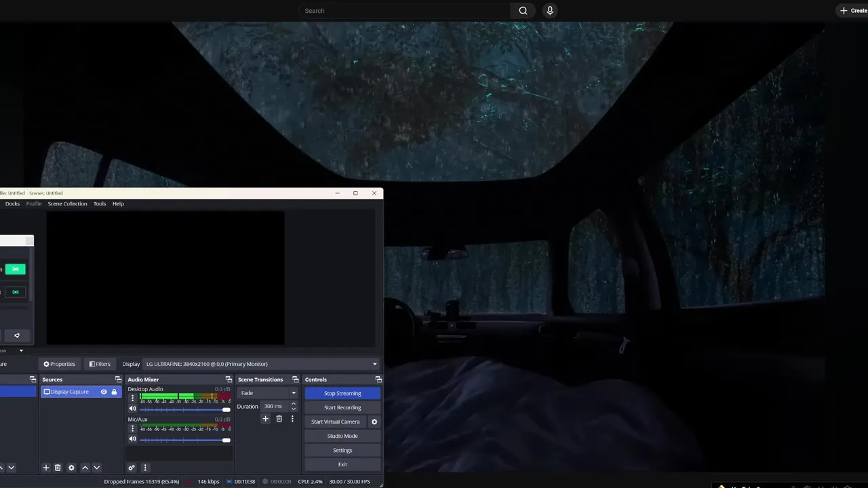This screenshot has width=868, height=488.
Task: Remove selected source with trash icon
Action: click(58, 468)
